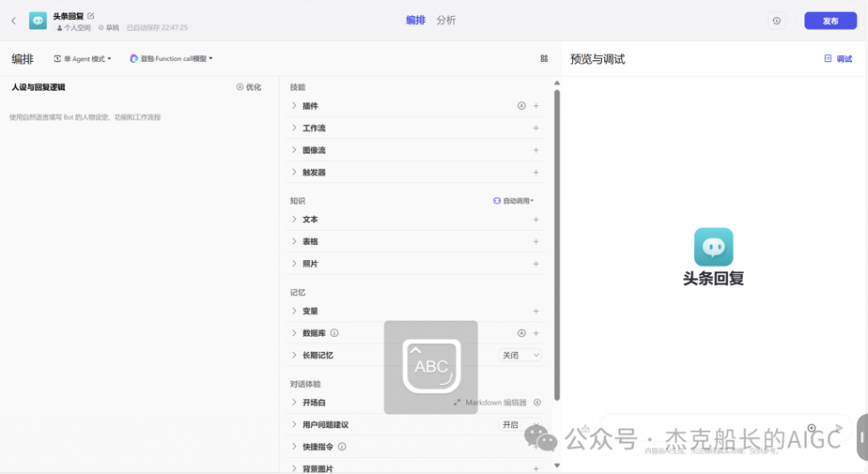This screenshot has width=868, height=474.
Task: Expand the 数据库 section
Action: point(294,332)
